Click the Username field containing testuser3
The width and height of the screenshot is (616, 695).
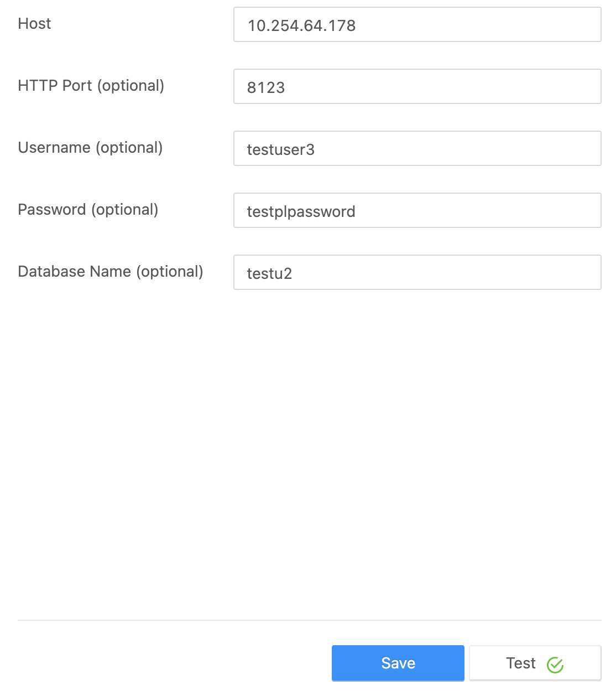pyautogui.click(x=417, y=148)
